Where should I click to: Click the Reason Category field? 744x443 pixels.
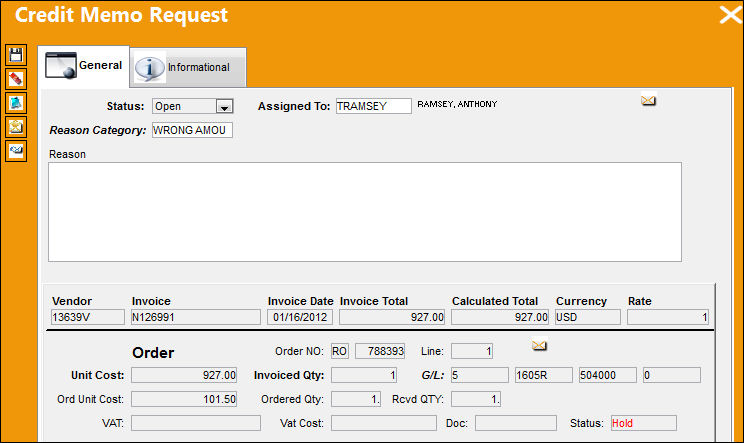click(x=192, y=130)
